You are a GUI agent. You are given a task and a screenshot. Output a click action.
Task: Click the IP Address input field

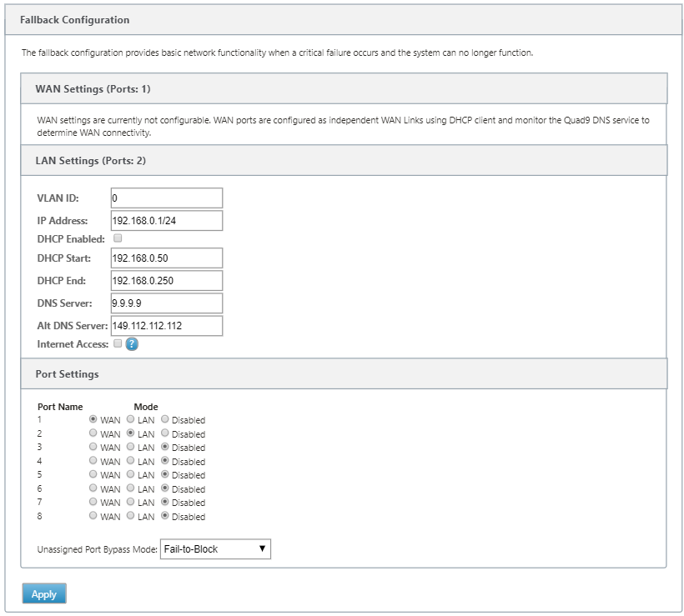coord(167,221)
